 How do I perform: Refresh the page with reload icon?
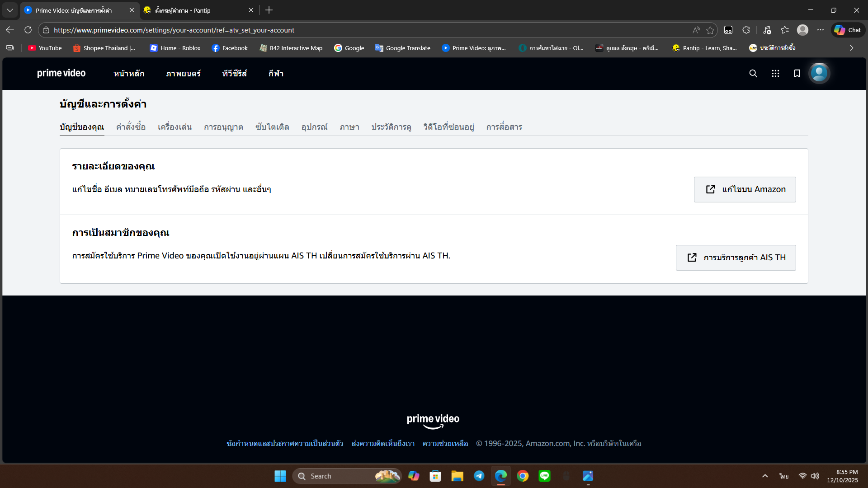click(x=28, y=30)
